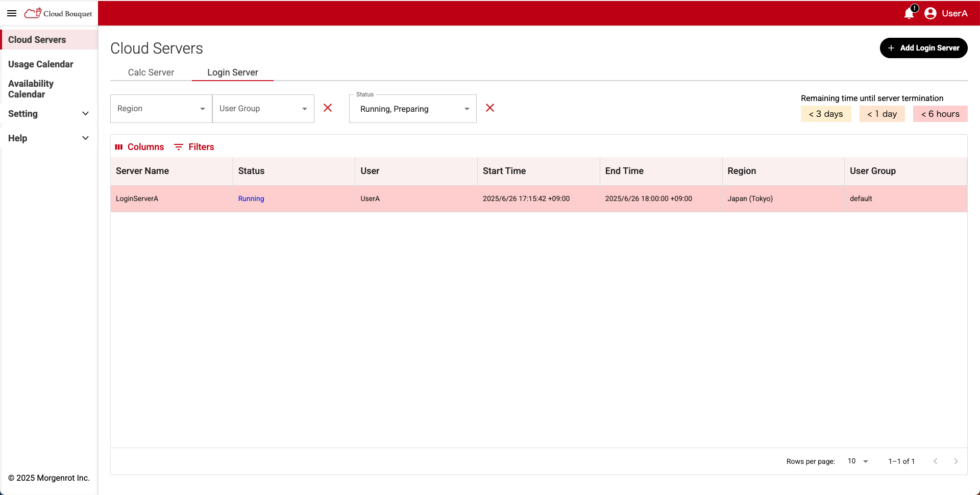
Task: Open Availability Calendar in the sidebar
Action: point(50,89)
